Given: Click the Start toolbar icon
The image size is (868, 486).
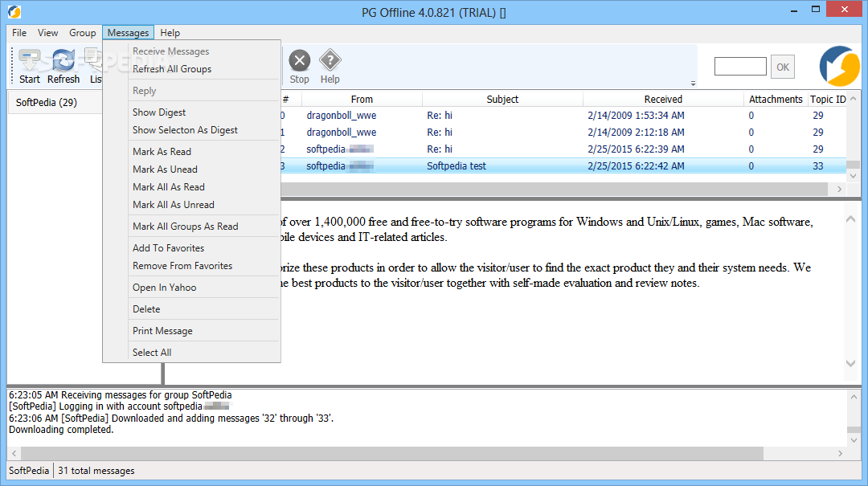Looking at the screenshot, I should click(30, 67).
